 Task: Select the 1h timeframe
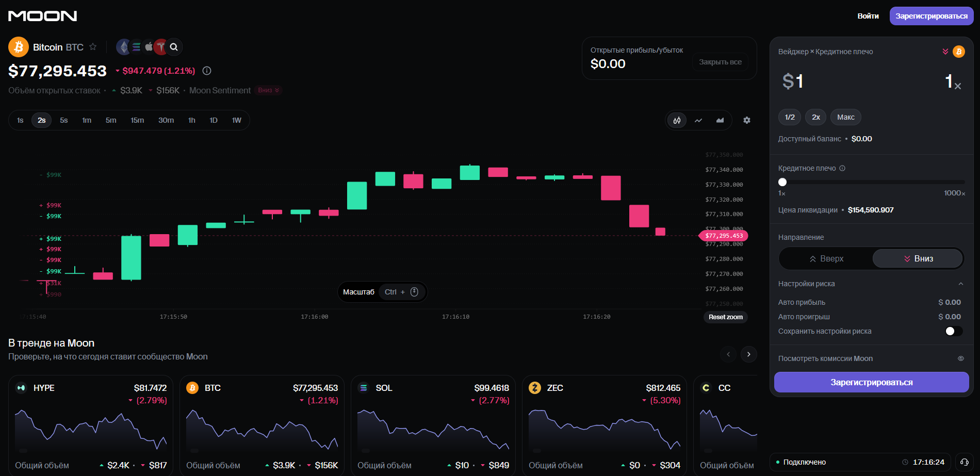(192, 120)
